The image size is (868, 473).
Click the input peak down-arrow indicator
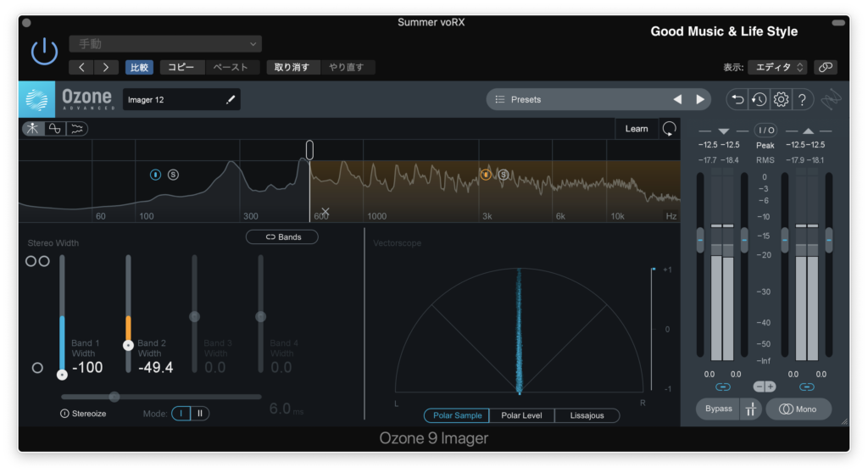723,131
